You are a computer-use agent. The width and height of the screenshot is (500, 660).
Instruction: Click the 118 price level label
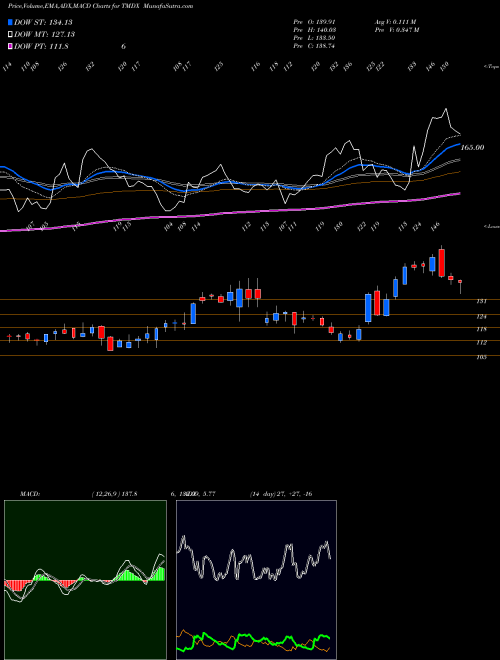click(481, 329)
